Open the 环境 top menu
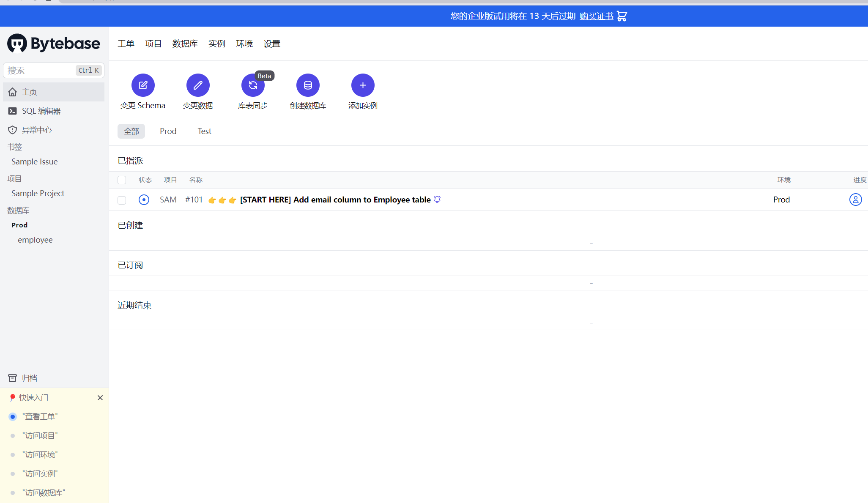 point(244,44)
